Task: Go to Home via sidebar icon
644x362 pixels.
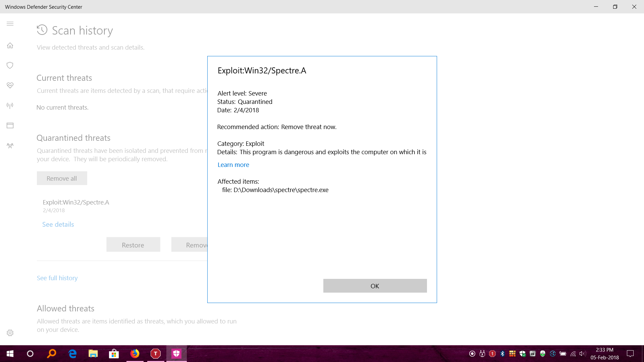Action: coord(10,45)
